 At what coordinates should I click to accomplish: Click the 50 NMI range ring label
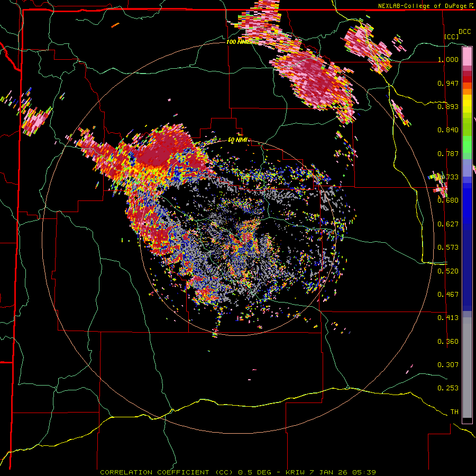click(x=237, y=140)
